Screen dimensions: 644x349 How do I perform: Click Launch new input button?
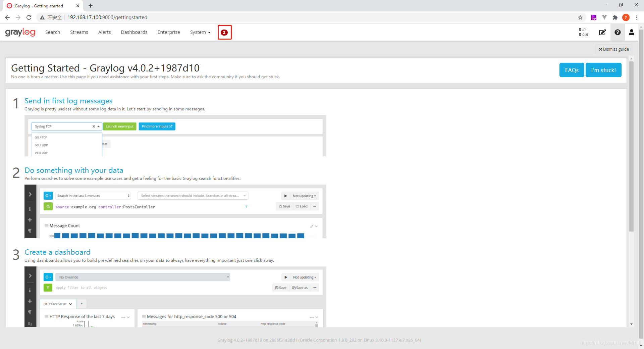point(120,127)
